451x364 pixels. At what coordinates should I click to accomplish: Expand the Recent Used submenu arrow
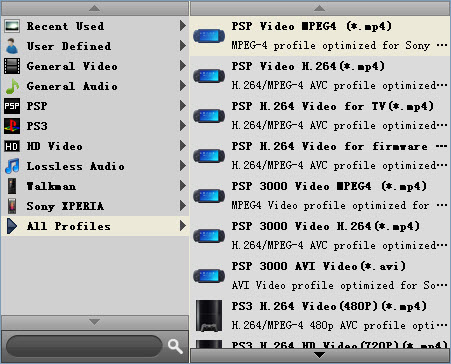[183, 26]
